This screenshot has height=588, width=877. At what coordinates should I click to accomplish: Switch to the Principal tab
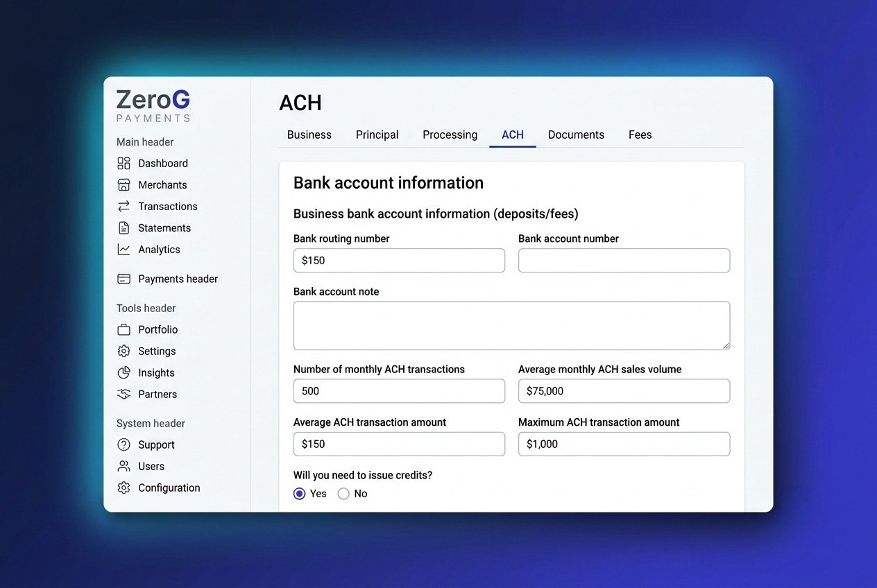pyautogui.click(x=377, y=135)
